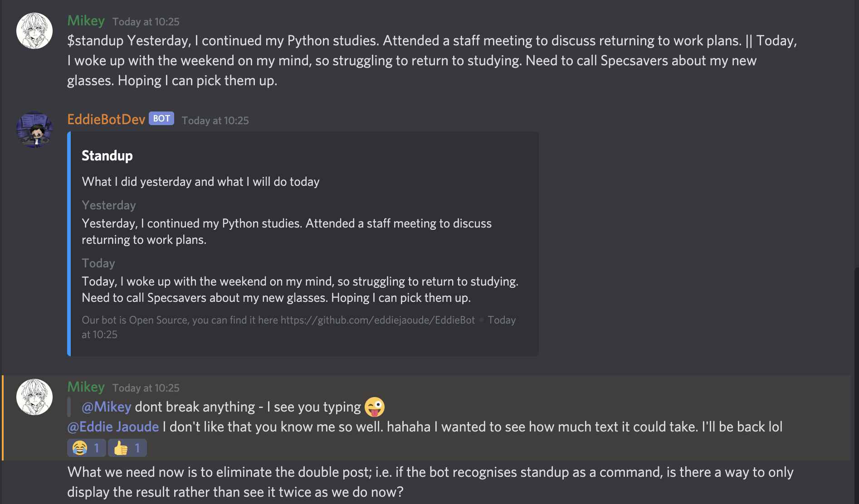859x504 pixels.
Task: Open Mikey's username on the first message
Action: click(86, 21)
